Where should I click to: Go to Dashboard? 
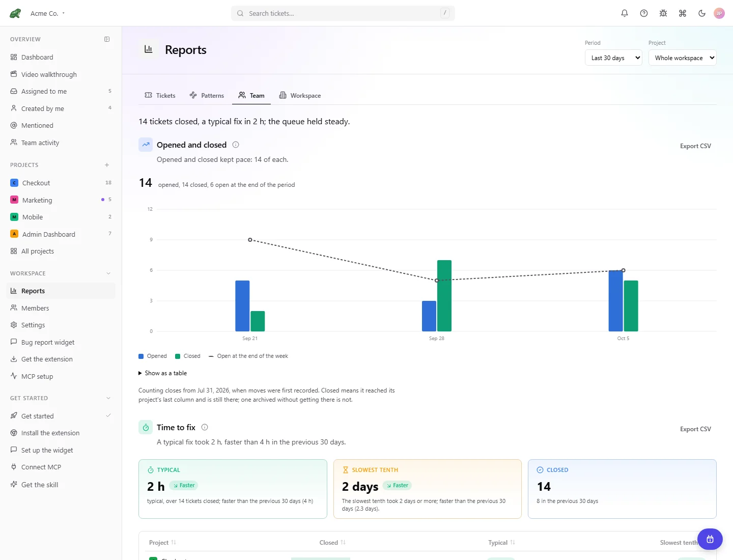61,57
